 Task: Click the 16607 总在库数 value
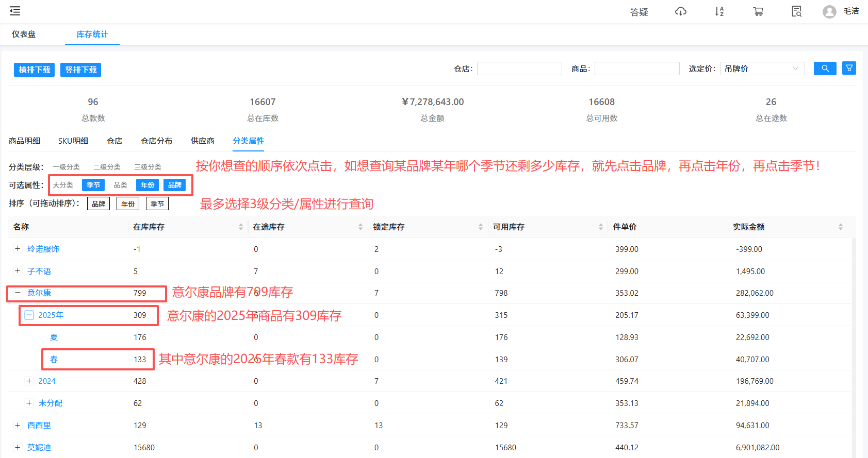(x=263, y=102)
